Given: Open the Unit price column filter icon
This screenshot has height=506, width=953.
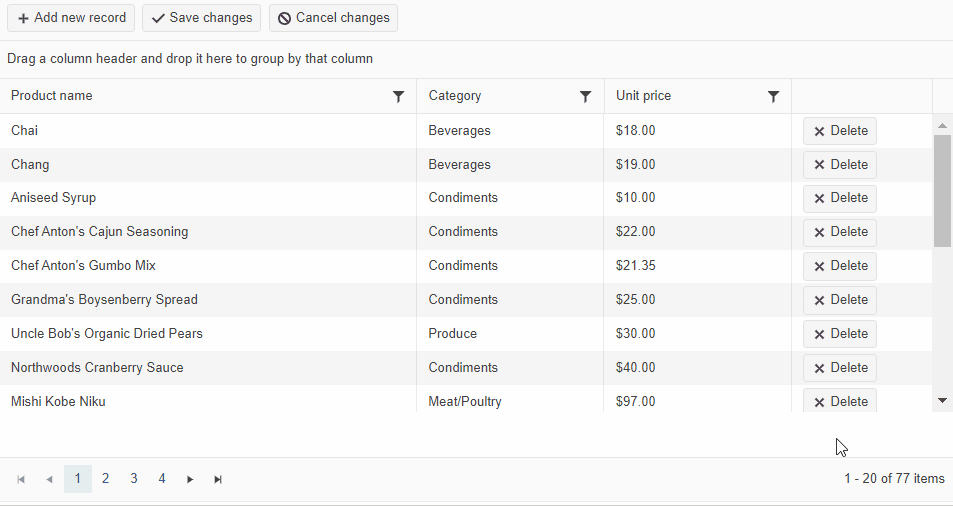Looking at the screenshot, I should 773,96.
